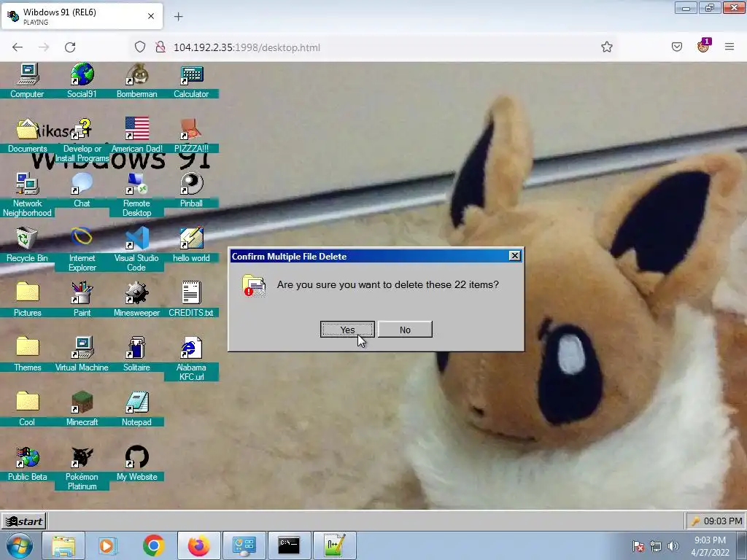Screen dimensions: 747x560
Task: Open a new browser tab with plus
Action: tap(178, 17)
